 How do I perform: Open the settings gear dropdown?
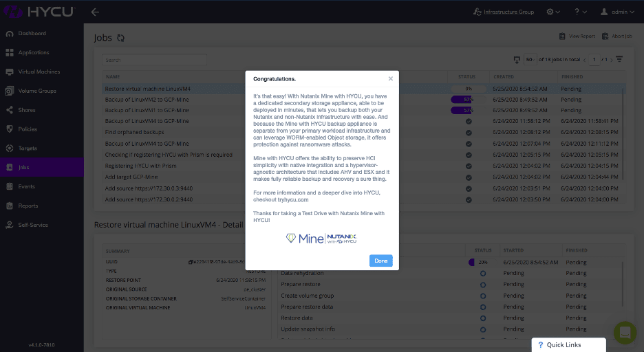click(x=553, y=12)
